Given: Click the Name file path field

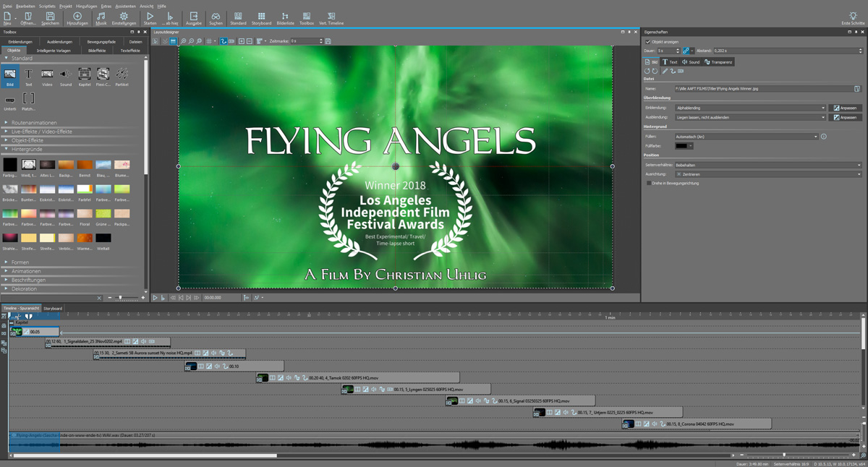Looking at the screenshot, I should 763,89.
